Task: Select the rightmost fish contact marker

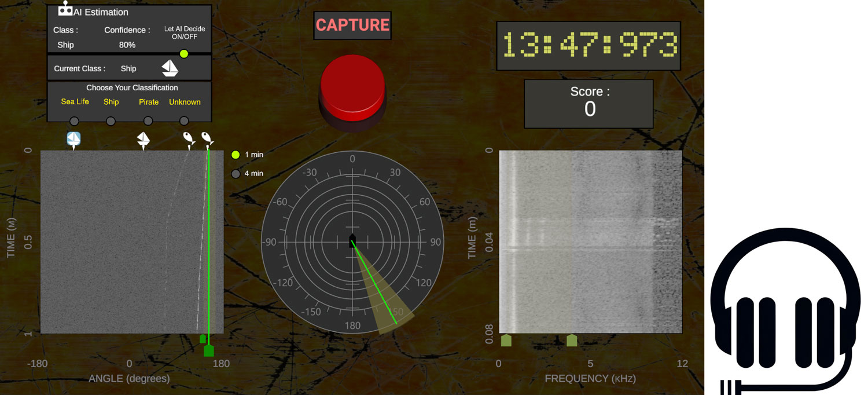Action: (x=207, y=138)
